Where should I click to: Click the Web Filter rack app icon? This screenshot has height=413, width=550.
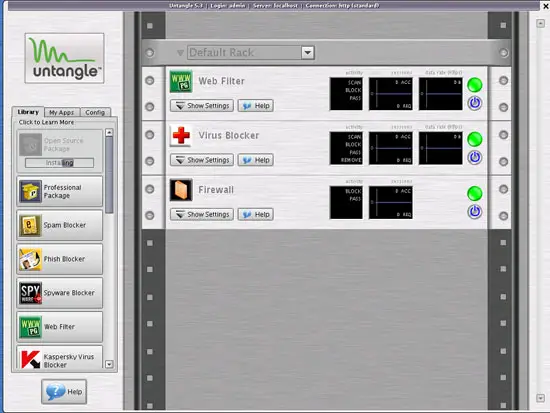[181, 81]
